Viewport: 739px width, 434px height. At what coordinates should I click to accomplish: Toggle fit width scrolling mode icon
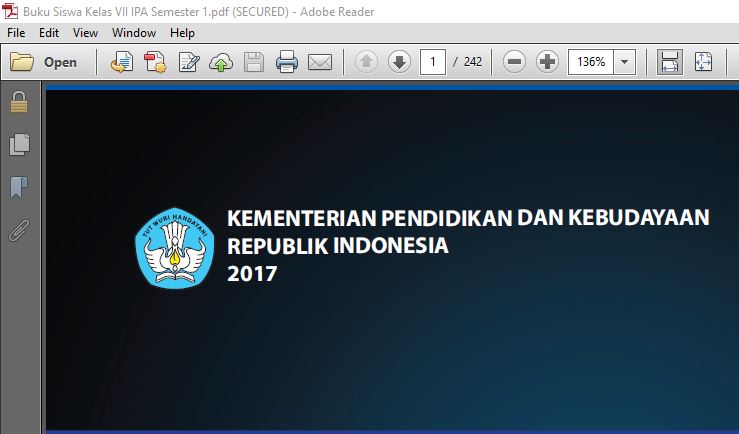[x=670, y=62]
